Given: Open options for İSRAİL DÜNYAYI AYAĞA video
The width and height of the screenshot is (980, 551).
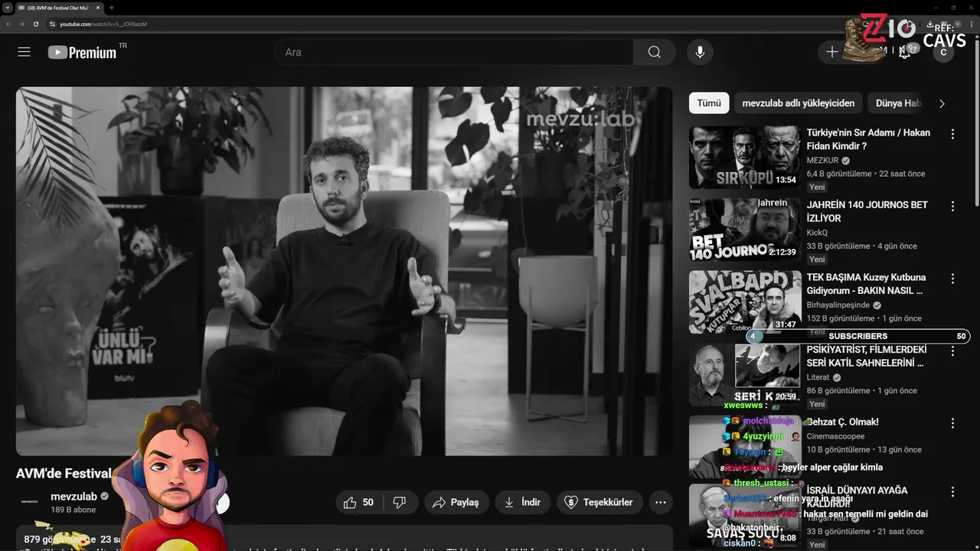Looking at the screenshot, I should (952, 491).
